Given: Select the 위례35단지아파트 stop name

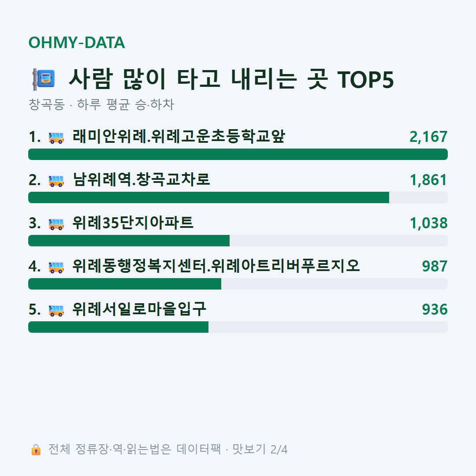Looking at the screenshot, I should coord(133,223).
